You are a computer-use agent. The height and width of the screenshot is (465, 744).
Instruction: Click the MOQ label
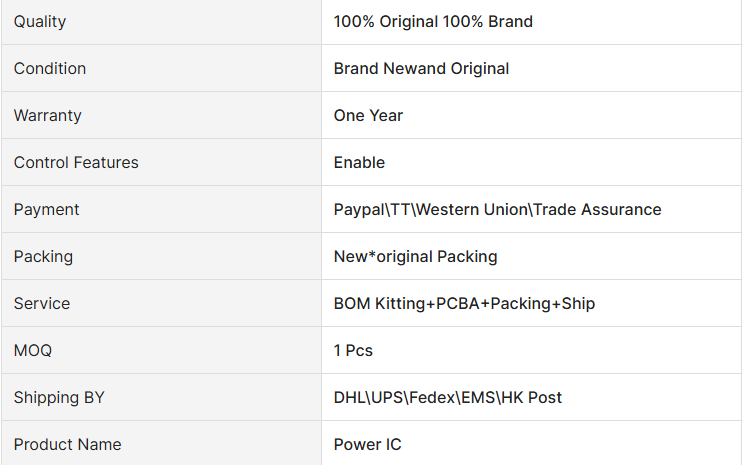33,351
